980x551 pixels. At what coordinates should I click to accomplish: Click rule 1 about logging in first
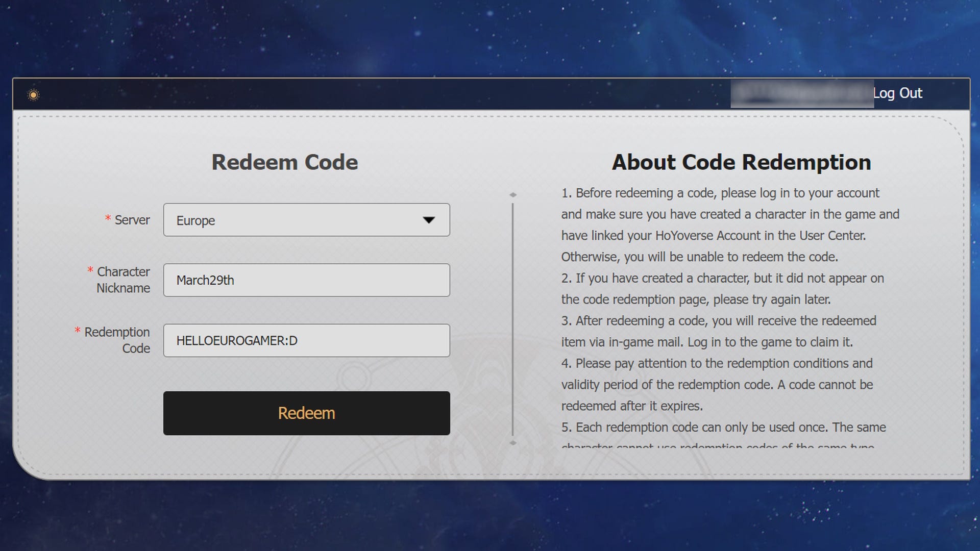[x=730, y=224]
